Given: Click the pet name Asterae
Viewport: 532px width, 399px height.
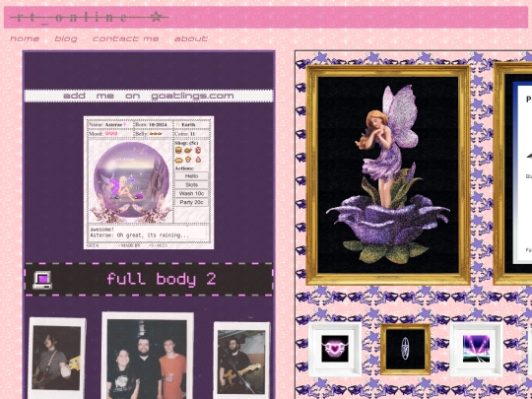Looking at the screenshot, I should pos(113,125).
